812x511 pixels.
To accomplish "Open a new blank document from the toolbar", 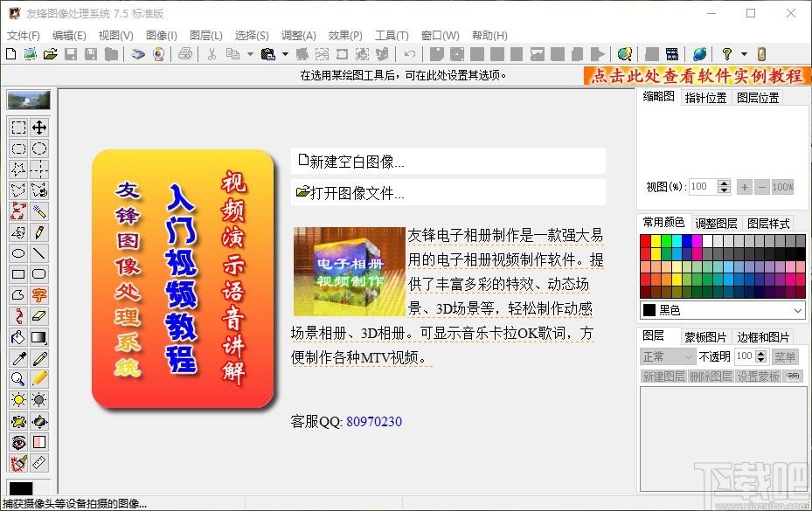I will point(10,54).
